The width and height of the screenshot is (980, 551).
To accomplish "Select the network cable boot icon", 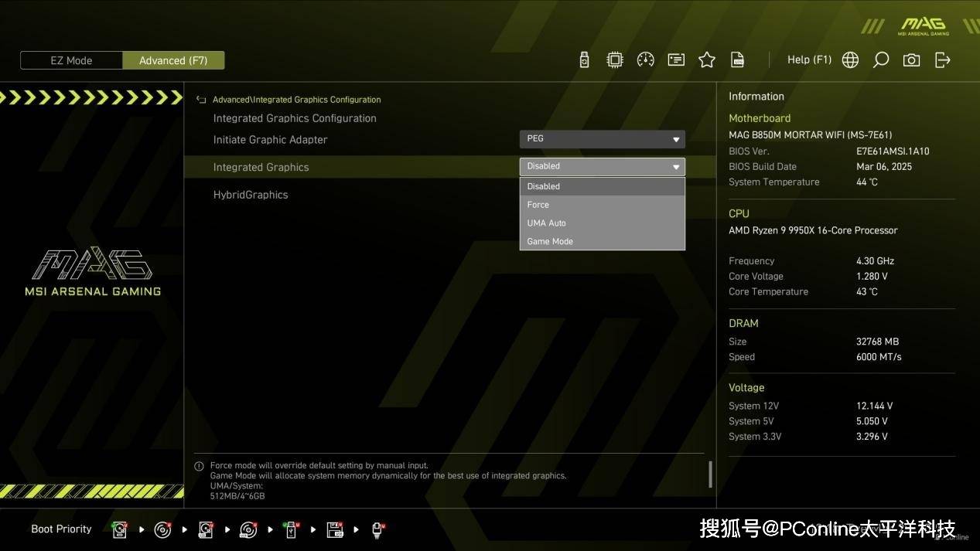I will [x=378, y=529].
